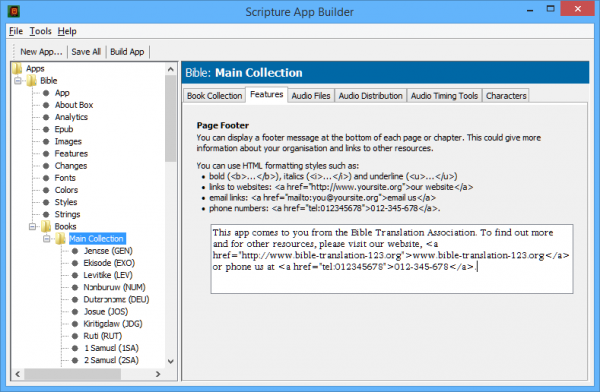This screenshot has width=600, height=392.
Task: Click the bullet icon beside Analytics
Action: [x=46, y=117]
